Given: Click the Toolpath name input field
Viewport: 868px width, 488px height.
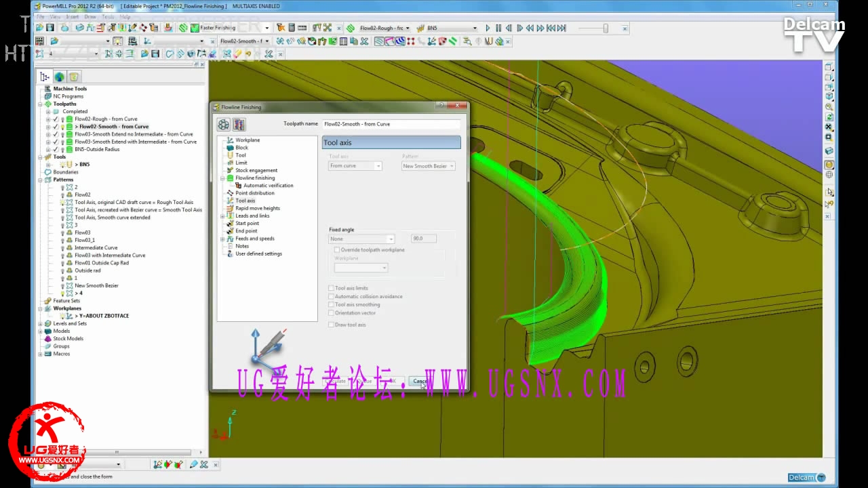Looking at the screenshot, I should [391, 124].
